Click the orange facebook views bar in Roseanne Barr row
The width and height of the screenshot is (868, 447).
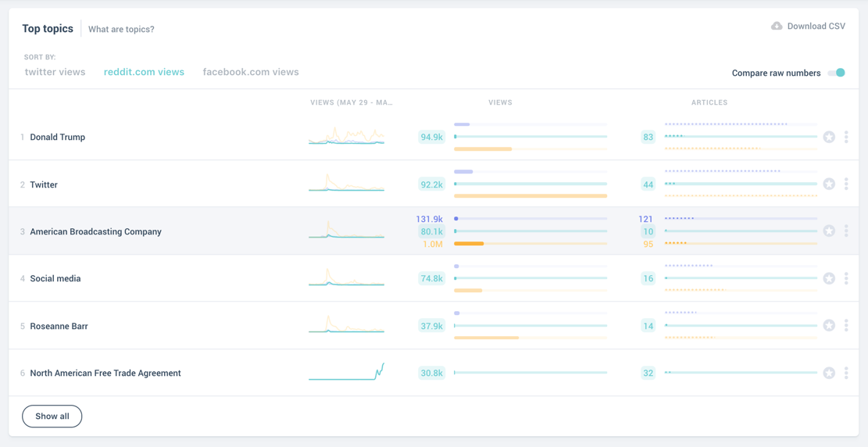[487, 338]
